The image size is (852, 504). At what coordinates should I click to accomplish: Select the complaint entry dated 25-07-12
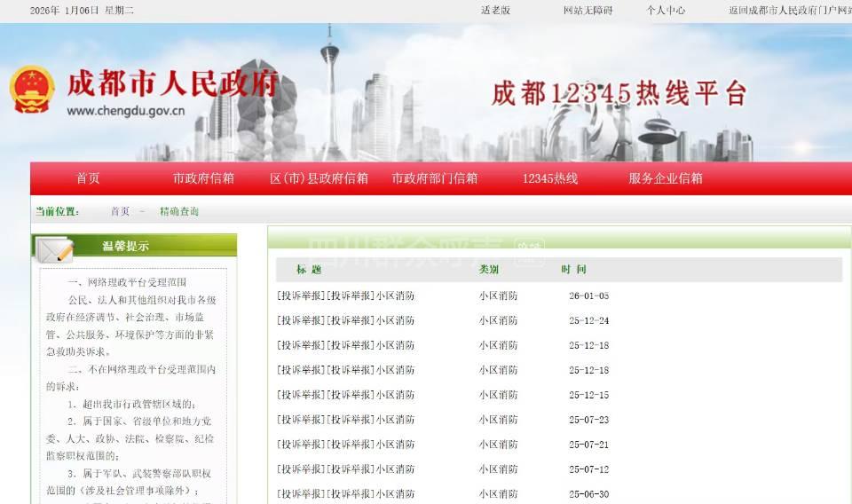point(345,469)
